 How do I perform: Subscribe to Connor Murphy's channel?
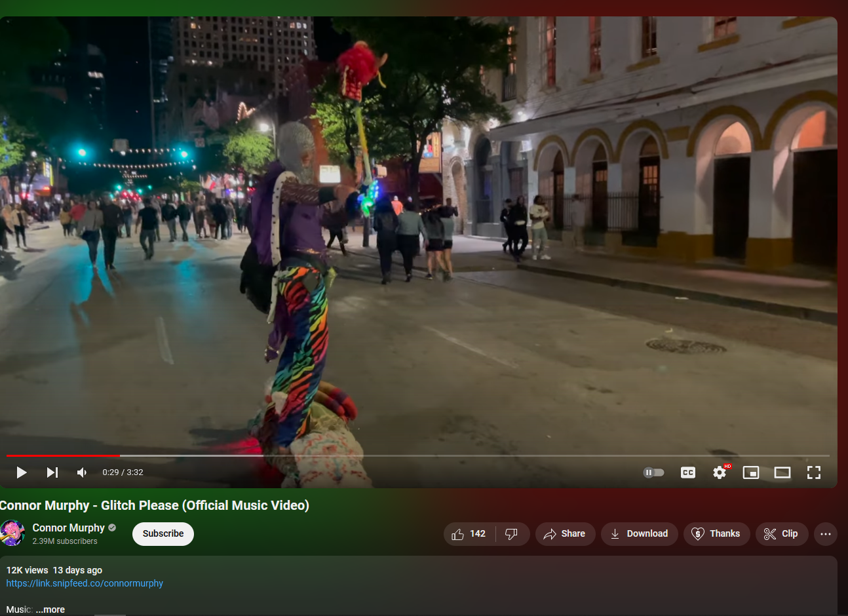pos(163,533)
